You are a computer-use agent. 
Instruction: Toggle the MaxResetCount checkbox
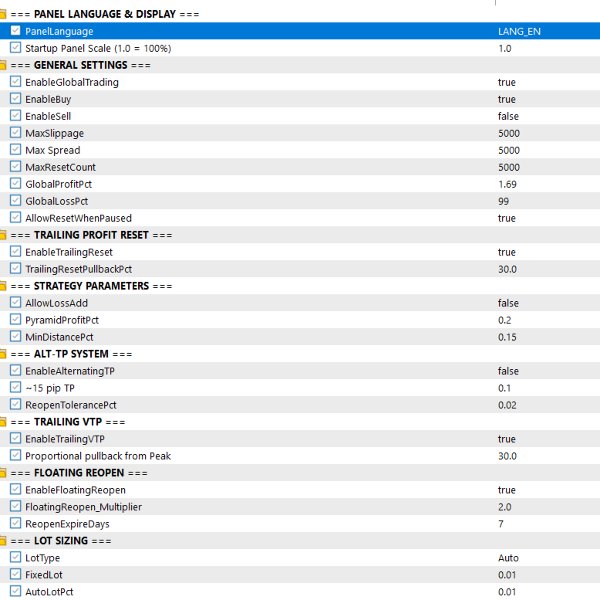pos(15,166)
